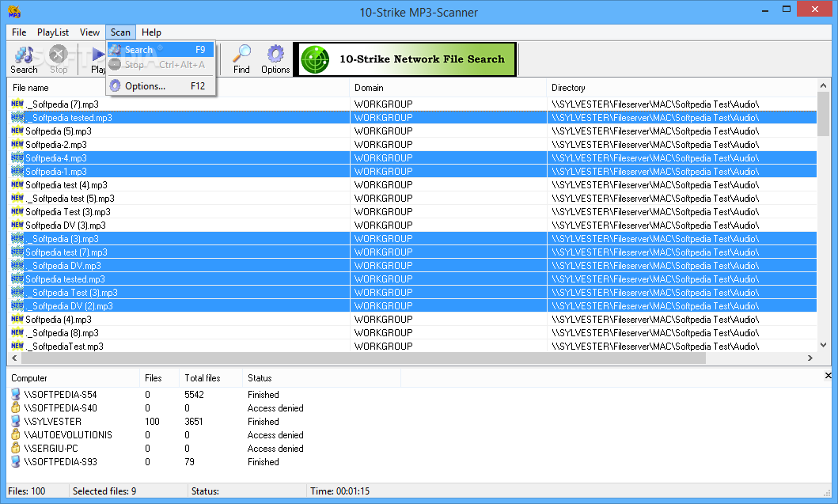Screen dimensions: 838x504
Task: Click horizontal scrollbar right arrow
Action: coord(810,358)
